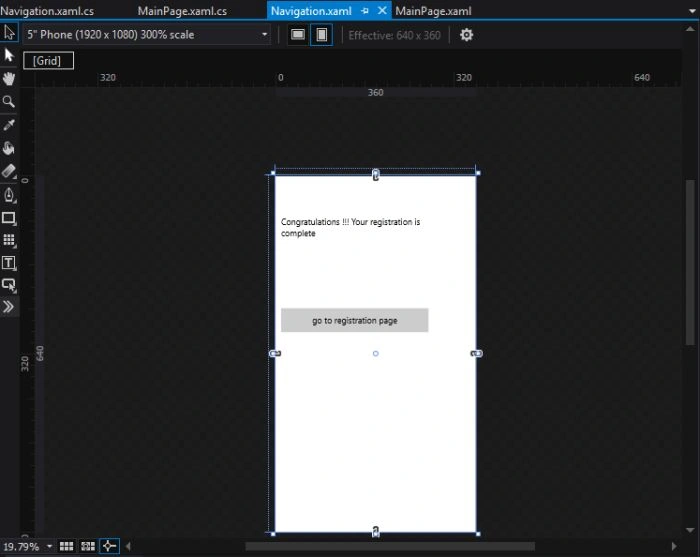700x557 pixels.
Task: Click the scroll up arrow
Action: 690,29
